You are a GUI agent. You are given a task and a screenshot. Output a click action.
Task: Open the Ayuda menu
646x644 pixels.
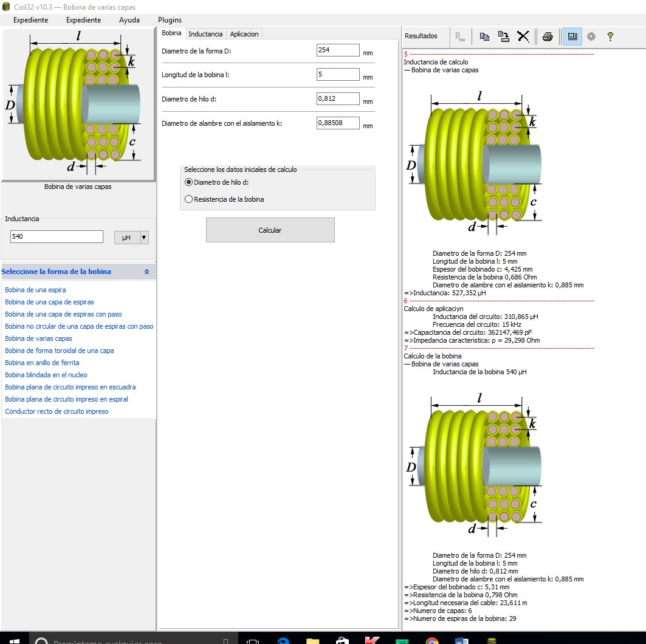(x=129, y=20)
